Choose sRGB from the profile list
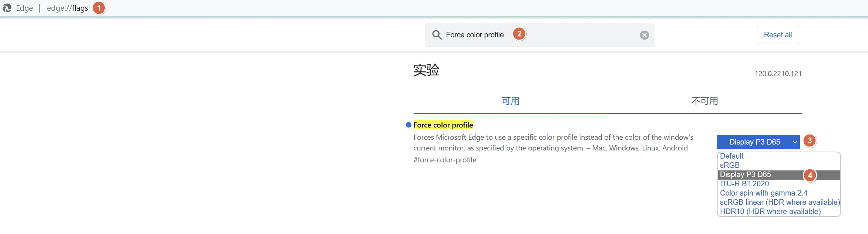868x234 pixels. pyautogui.click(x=730, y=165)
